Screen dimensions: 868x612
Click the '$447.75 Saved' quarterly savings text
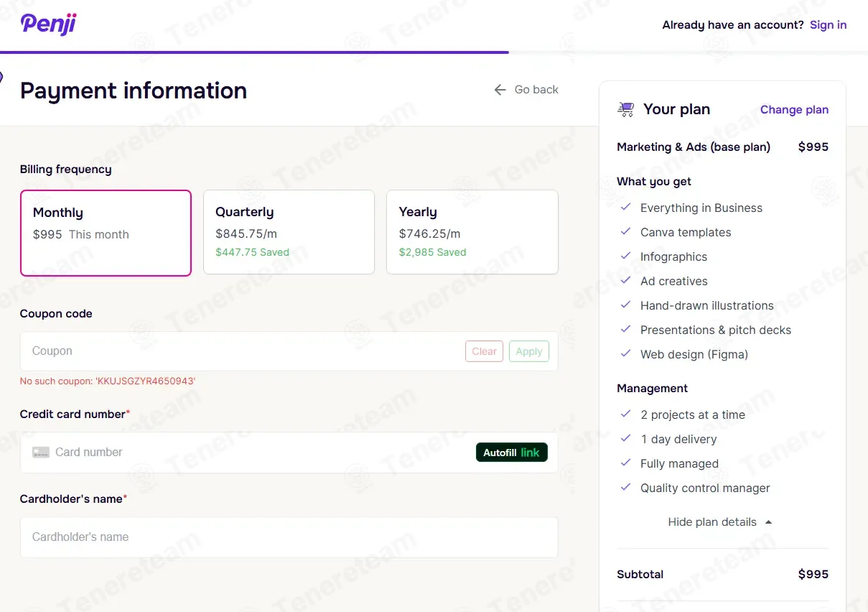tap(252, 252)
